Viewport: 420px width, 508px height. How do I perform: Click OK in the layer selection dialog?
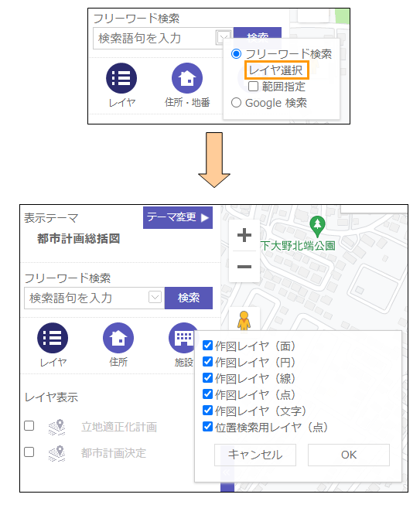349,455
